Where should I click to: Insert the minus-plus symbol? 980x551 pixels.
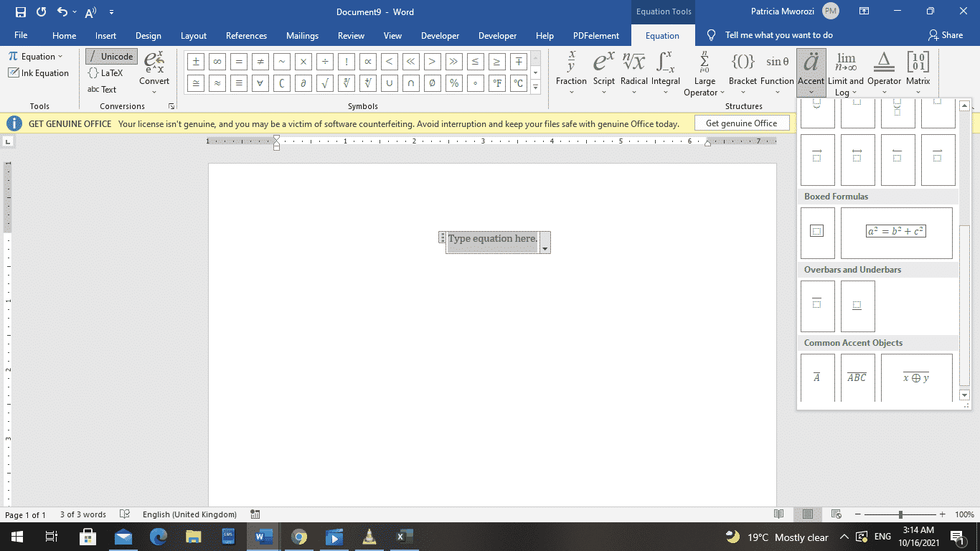click(518, 62)
